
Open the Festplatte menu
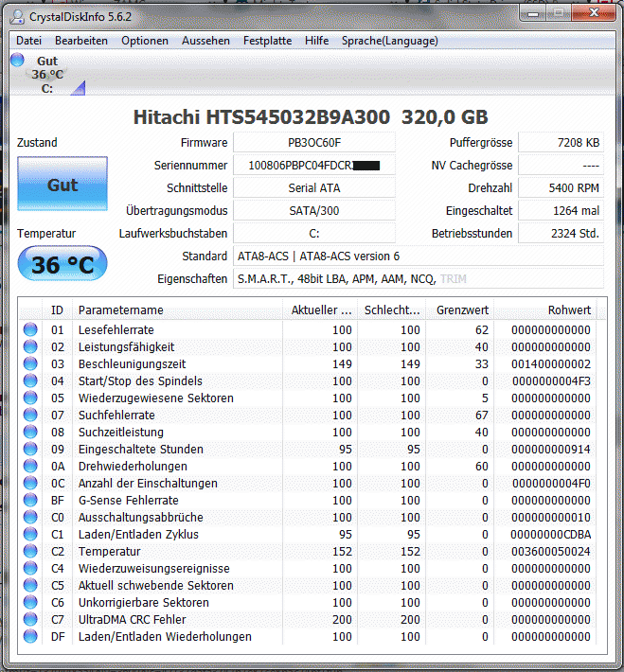click(267, 41)
